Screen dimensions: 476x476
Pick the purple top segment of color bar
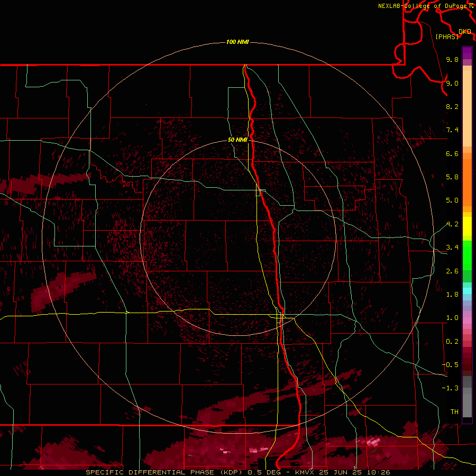[x=467, y=53]
